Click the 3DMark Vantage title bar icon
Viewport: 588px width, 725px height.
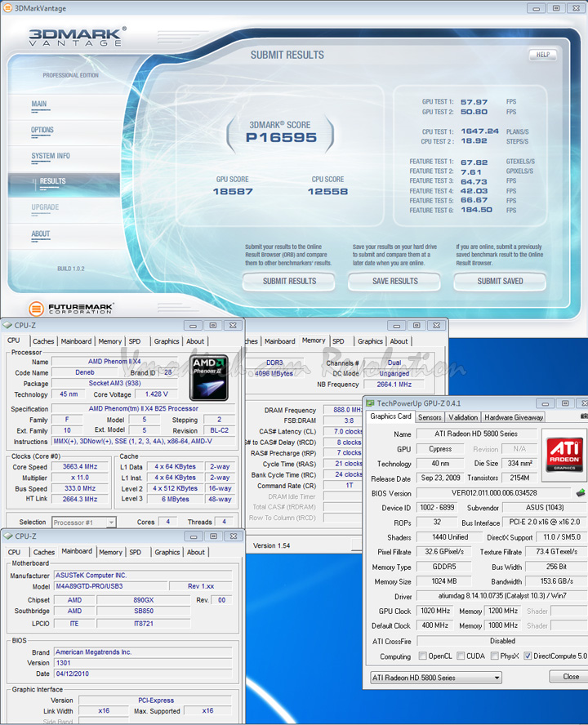click(7, 8)
